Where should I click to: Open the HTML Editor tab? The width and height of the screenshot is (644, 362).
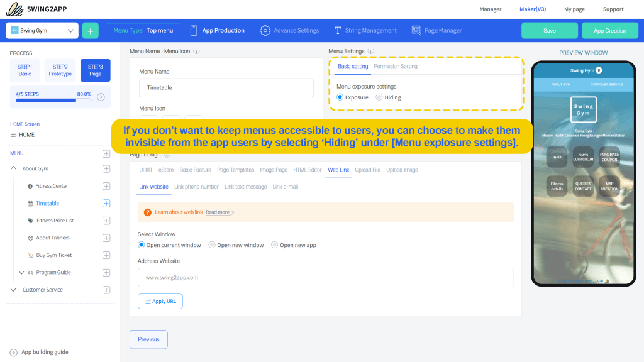click(x=307, y=170)
